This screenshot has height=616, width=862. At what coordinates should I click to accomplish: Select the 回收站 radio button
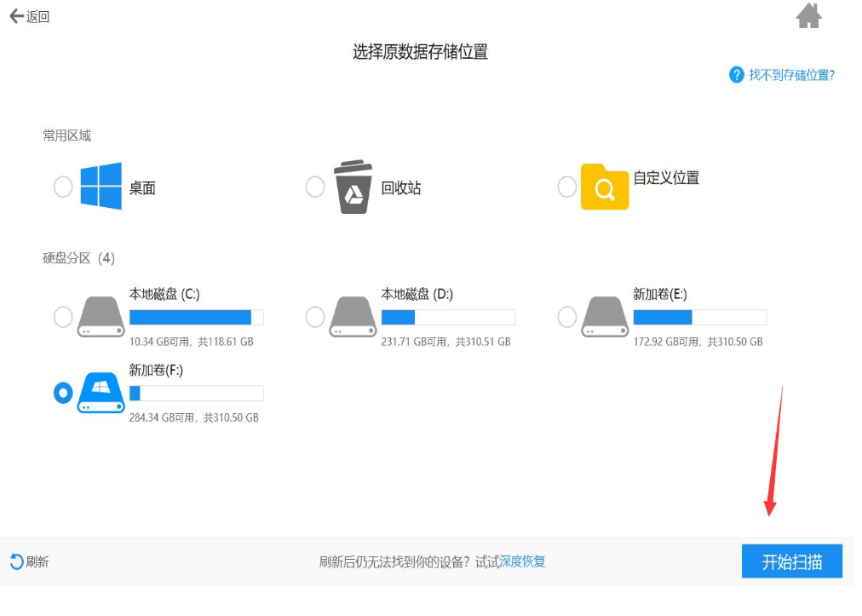tap(315, 187)
